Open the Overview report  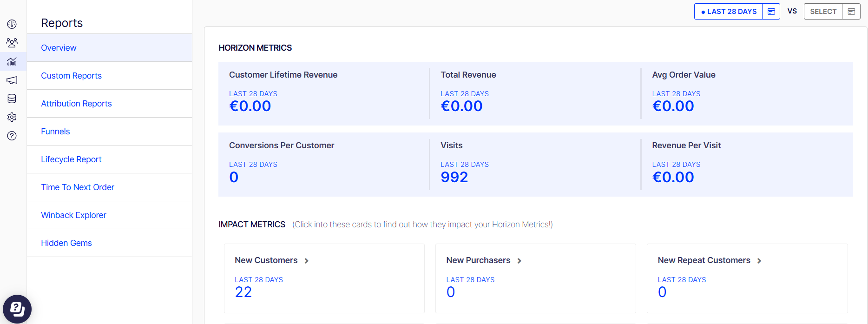tap(110, 48)
